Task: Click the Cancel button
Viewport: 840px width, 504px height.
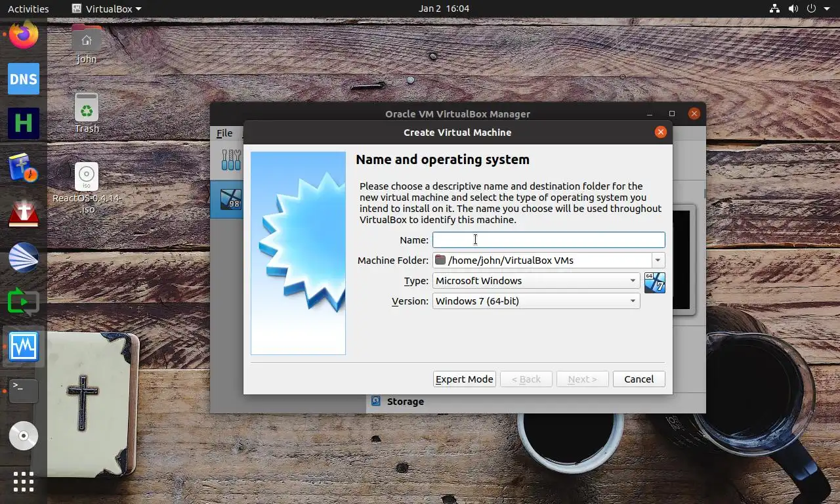Action: click(x=639, y=379)
